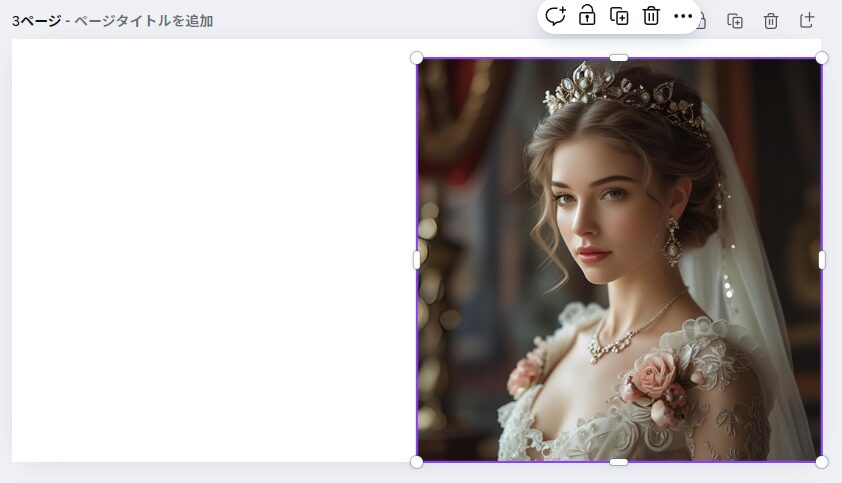Click the left edge crop handle of the image
The width and height of the screenshot is (842, 483).
coord(416,260)
